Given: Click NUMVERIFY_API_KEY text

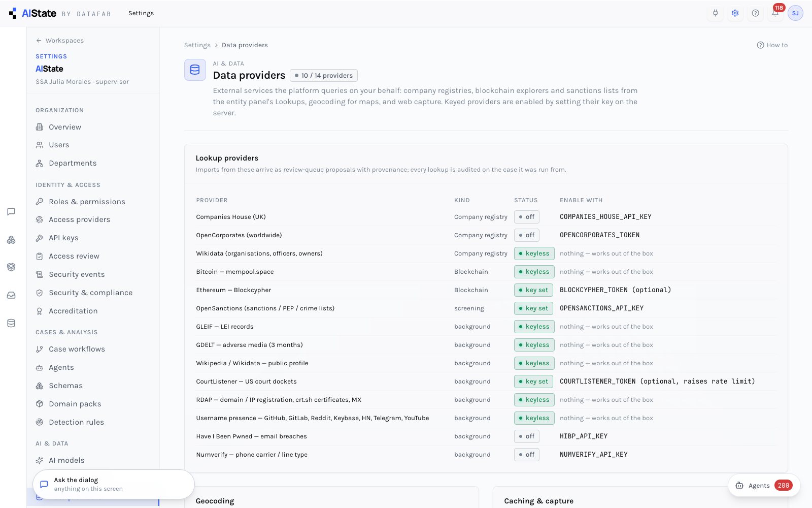Looking at the screenshot, I should (593, 455).
